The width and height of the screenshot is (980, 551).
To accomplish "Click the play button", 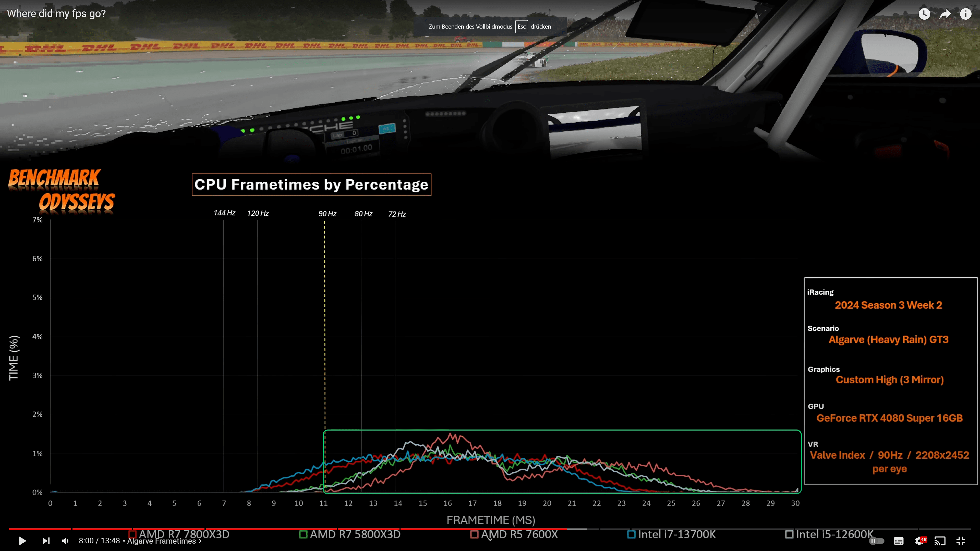I will click(22, 541).
